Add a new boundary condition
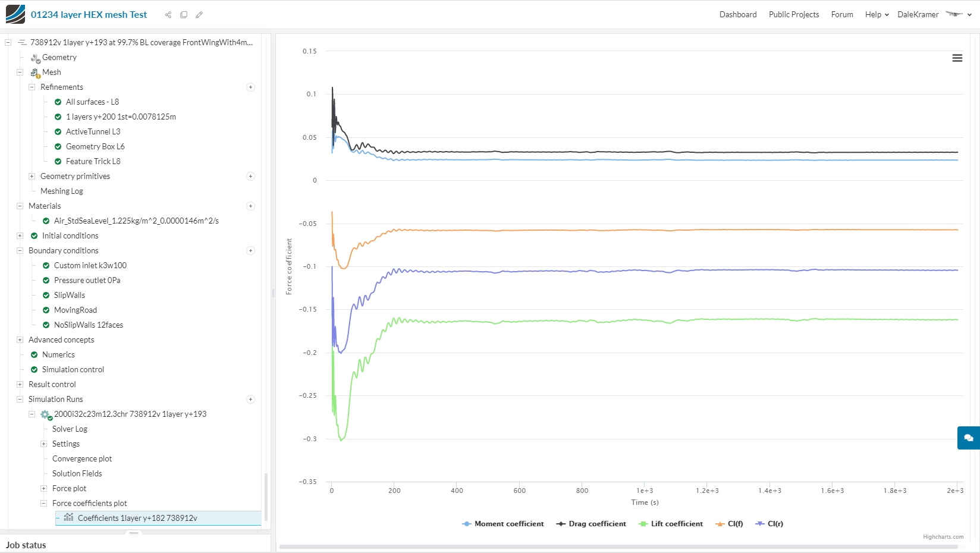The width and height of the screenshot is (980, 553). (x=250, y=251)
